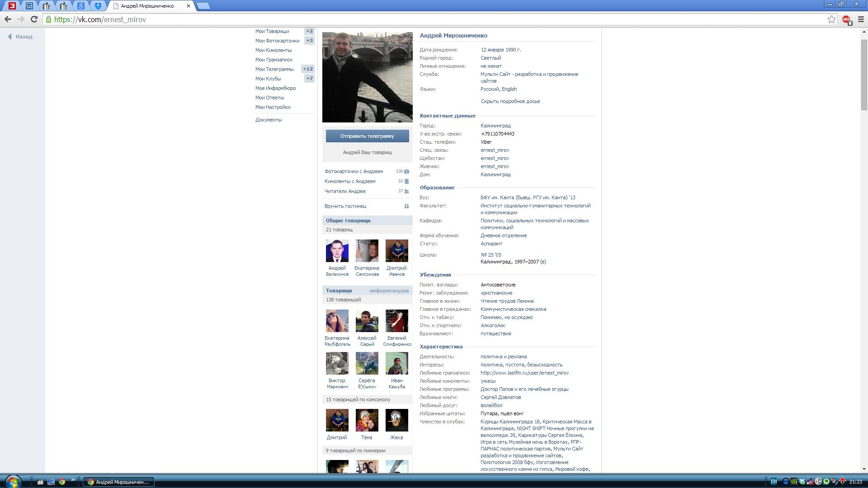
Task: Click the +7 counter next to Мои Клубы
Action: [309, 79]
